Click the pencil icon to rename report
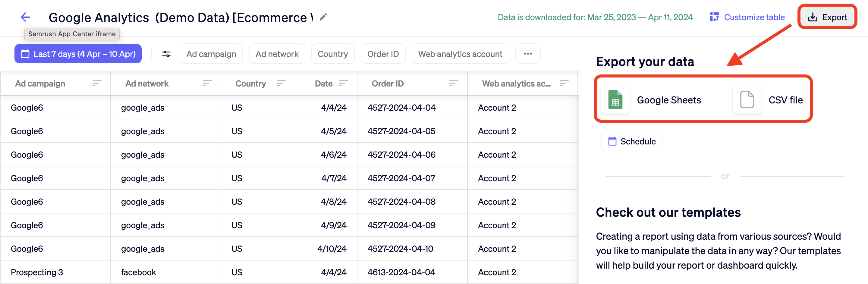 click(323, 17)
